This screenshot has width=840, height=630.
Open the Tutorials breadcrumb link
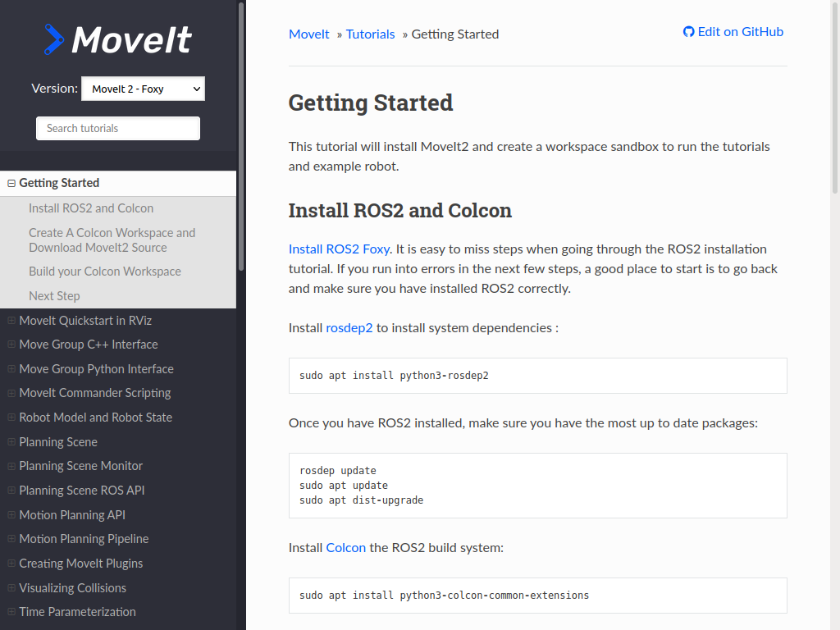pos(370,34)
